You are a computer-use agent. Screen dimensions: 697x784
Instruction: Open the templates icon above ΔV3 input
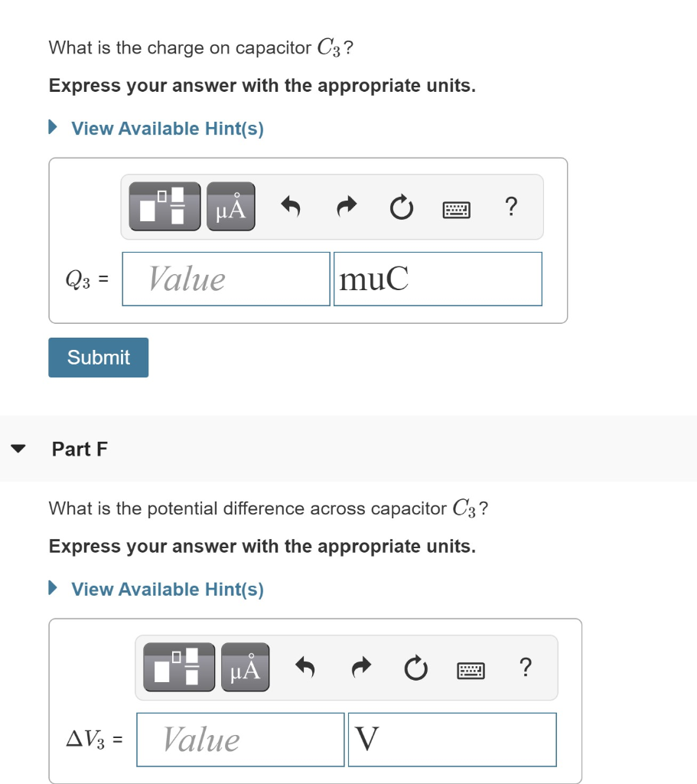(x=178, y=667)
